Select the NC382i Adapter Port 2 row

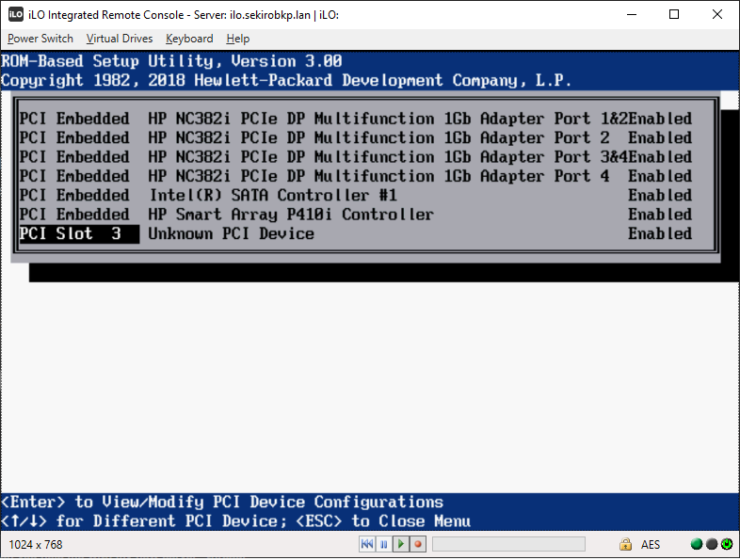click(355, 137)
